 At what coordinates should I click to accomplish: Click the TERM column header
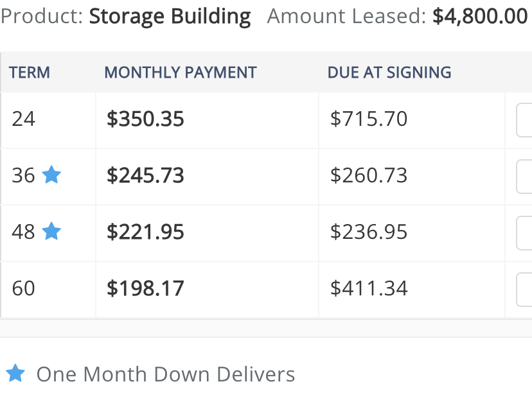[x=30, y=72]
